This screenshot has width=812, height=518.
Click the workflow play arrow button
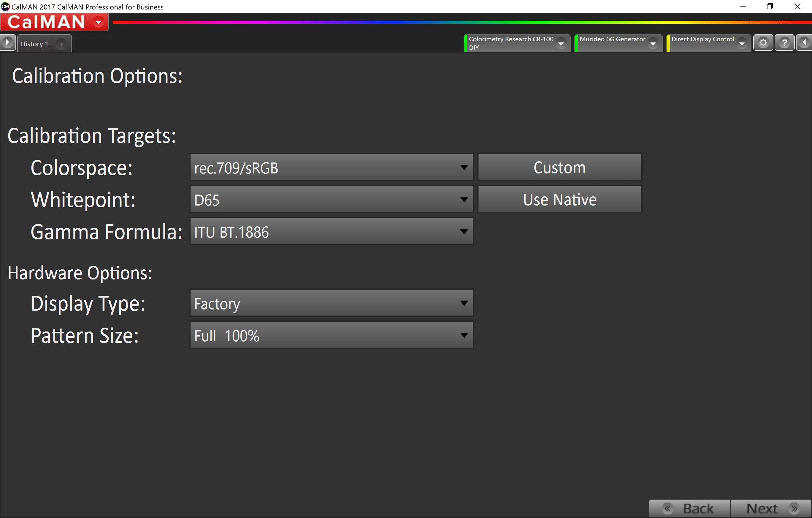tap(8, 43)
